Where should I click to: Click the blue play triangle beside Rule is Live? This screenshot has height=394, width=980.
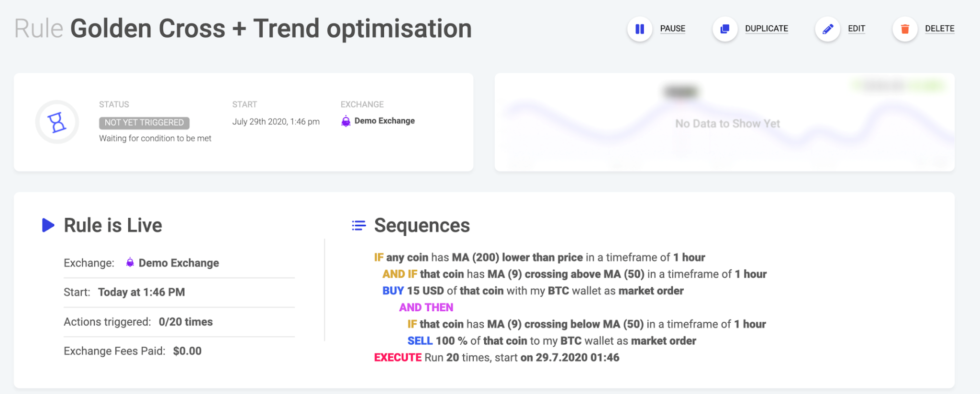(47, 226)
